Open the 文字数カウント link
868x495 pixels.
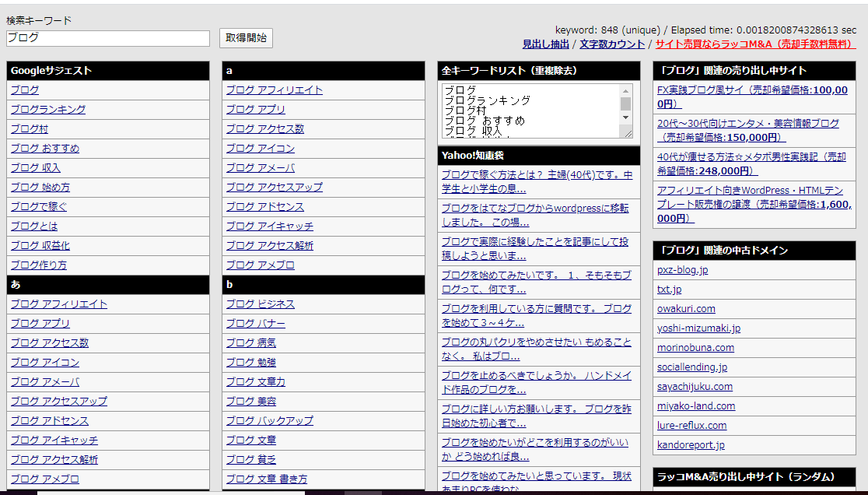(x=612, y=44)
